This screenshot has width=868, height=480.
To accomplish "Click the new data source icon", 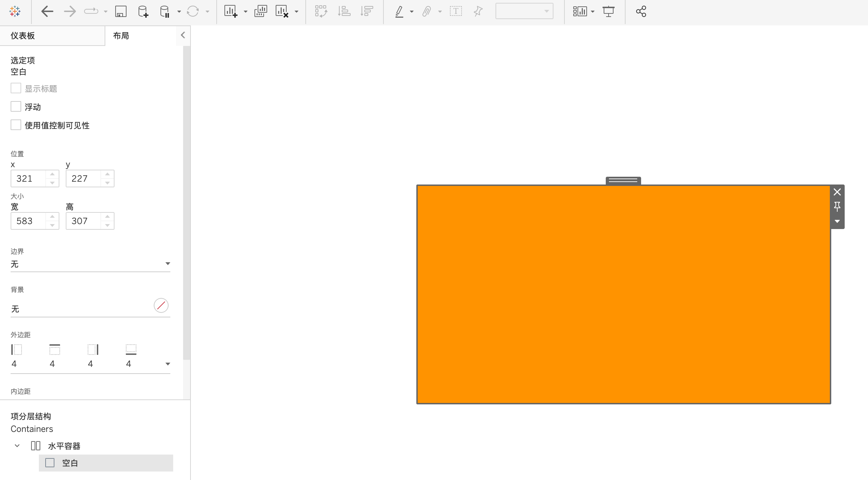I will tap(143, 12).
